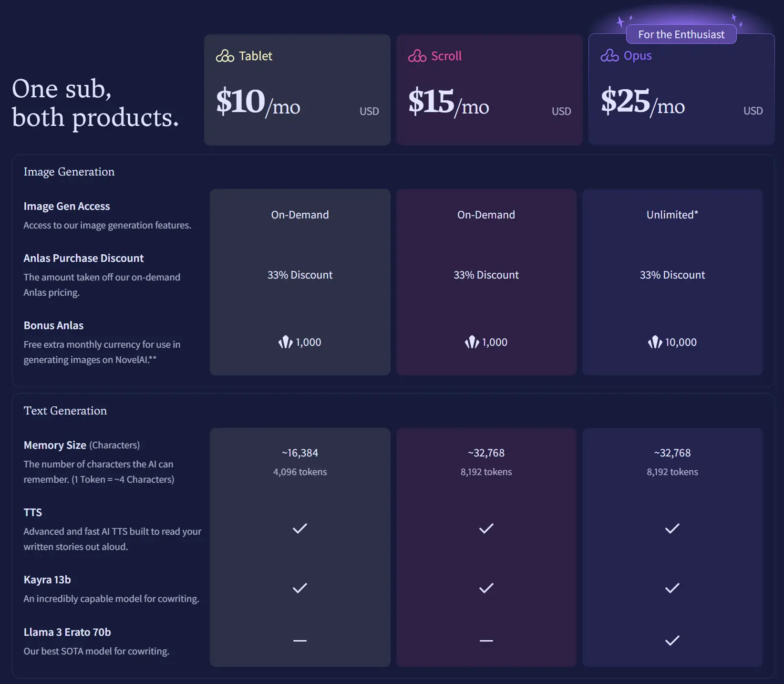Click the Scroll plan cloud icon
Viewport: 784px width, 684px height.
417,56
